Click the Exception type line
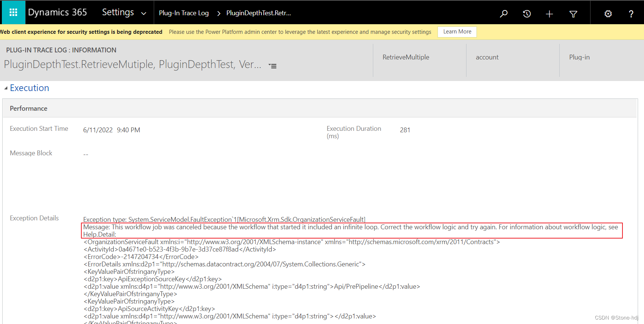This screenshot has height=324, width=644. [x=224, y=220]
